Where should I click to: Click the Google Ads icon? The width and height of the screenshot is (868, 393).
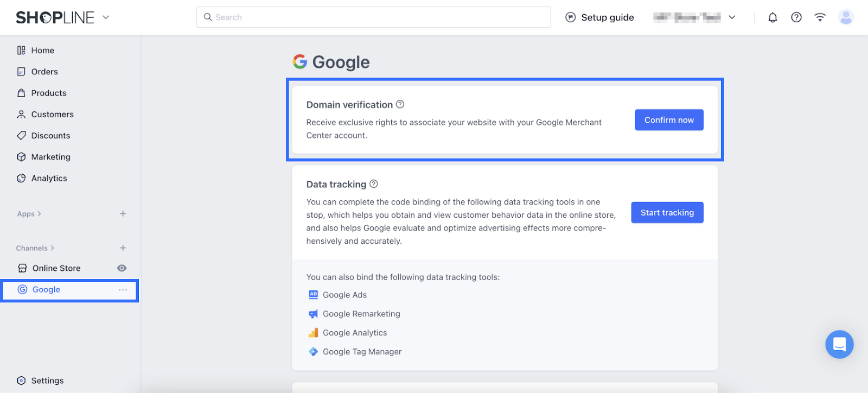click(x=314, y=295)
